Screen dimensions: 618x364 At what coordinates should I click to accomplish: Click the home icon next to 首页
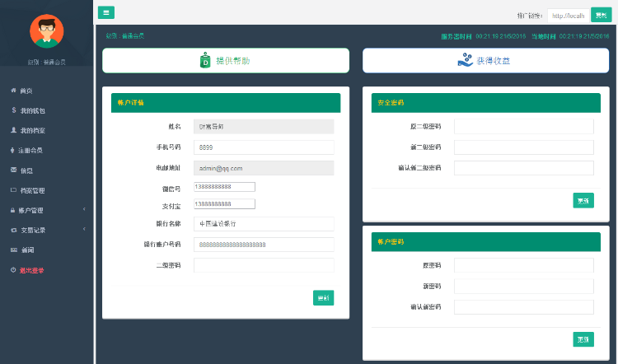(13, 90)
